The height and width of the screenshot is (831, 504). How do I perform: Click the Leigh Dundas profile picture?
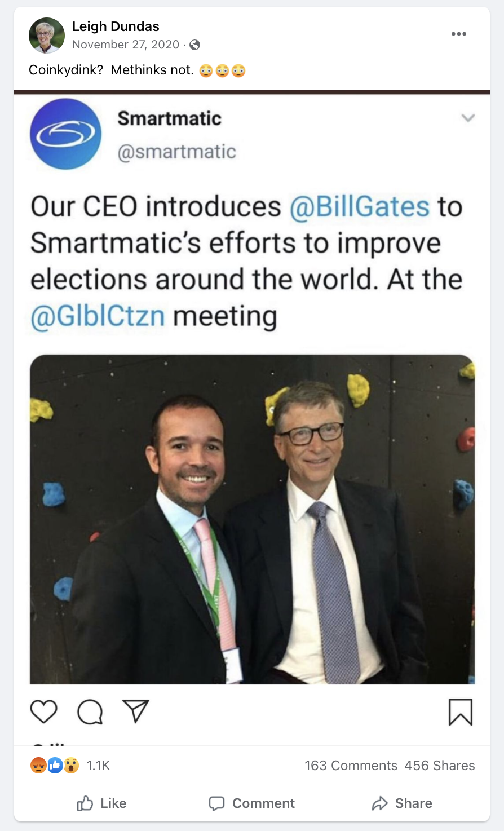click(x=47, y=36)
